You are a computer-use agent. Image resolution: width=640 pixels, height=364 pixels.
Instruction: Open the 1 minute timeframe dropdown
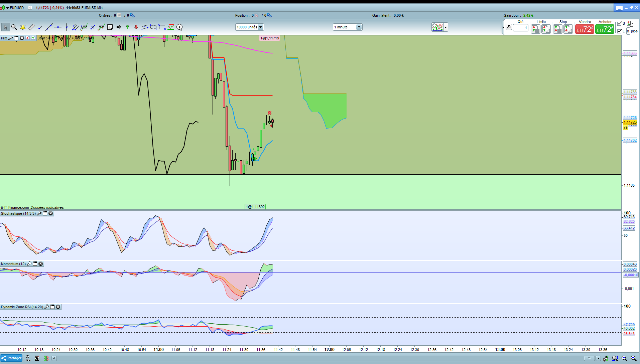pos(348,27)
